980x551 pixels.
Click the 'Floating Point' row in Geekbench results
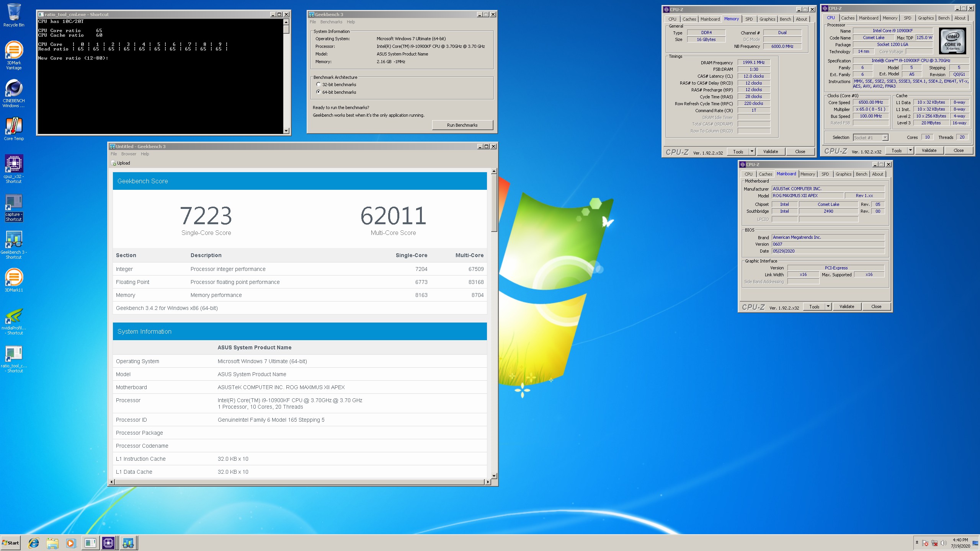coord(300,282)
